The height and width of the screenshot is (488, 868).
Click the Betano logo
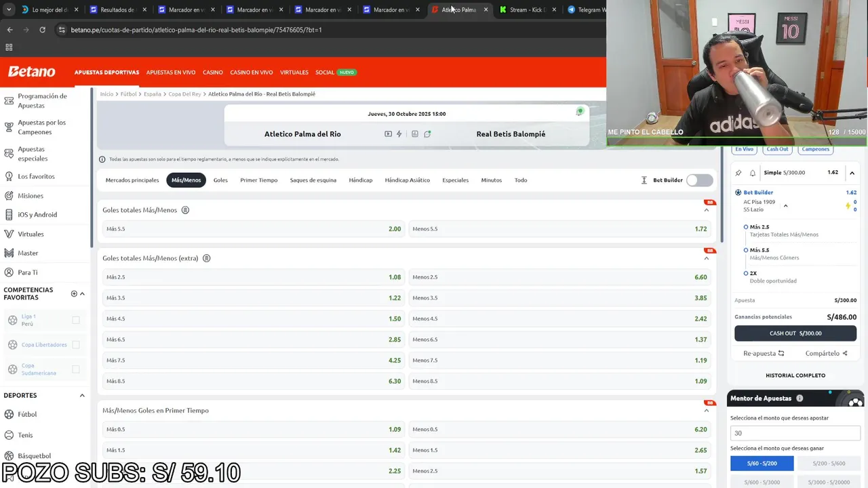[31, 72]
